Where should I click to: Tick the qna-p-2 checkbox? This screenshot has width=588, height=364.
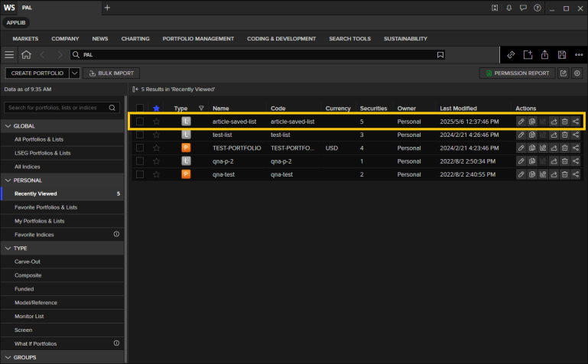click(x=140, y=161)
